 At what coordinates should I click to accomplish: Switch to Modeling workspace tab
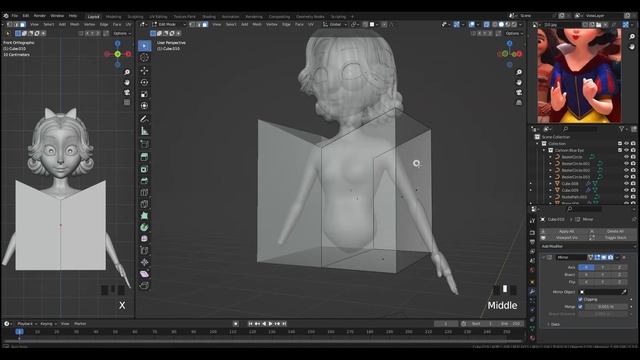pos(113,17)
